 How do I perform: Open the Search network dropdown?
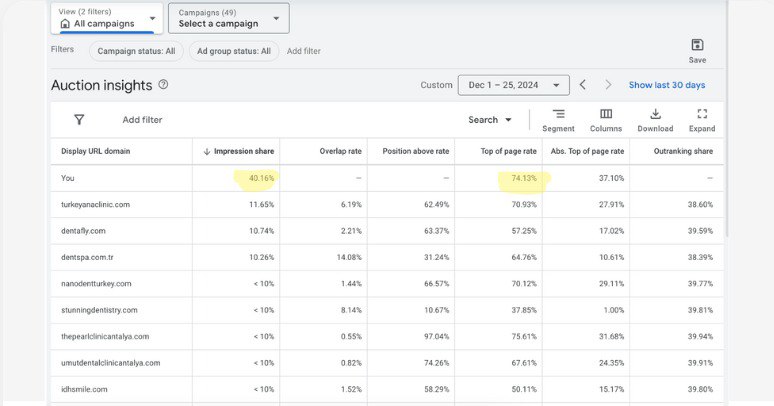[x=490, y=120]
